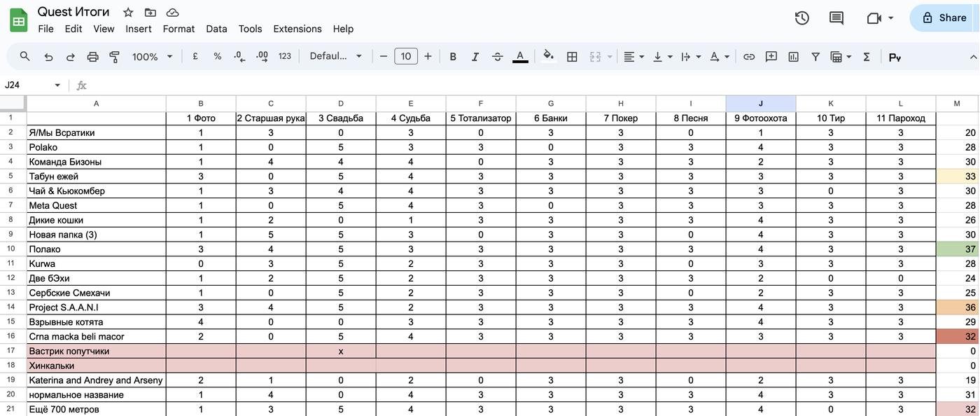Toggle strikethrough formatting
The height and width of the screenshot is (416, 980).
[x=498, y=57]
